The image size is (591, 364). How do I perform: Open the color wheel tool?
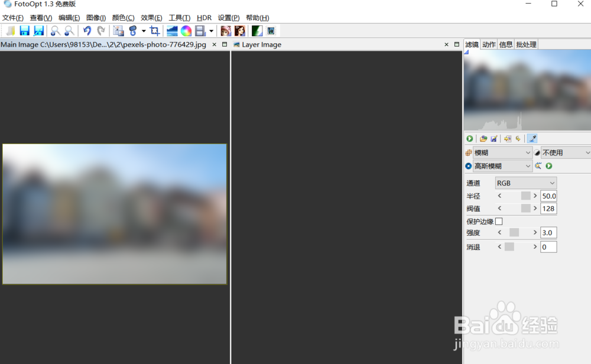point(186,31)
